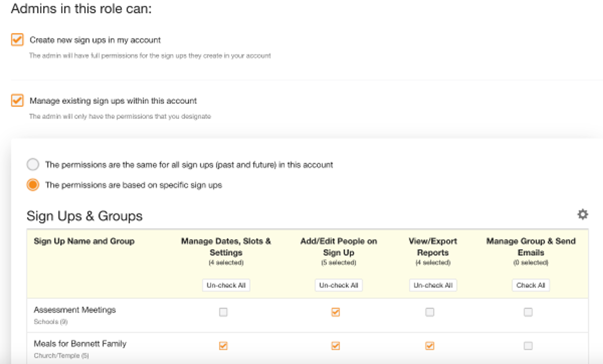Uncheck Manage existing sign ups within this account
Image resolution: width=603 pixels, height=364 pixels.
(x=17, y=100)
